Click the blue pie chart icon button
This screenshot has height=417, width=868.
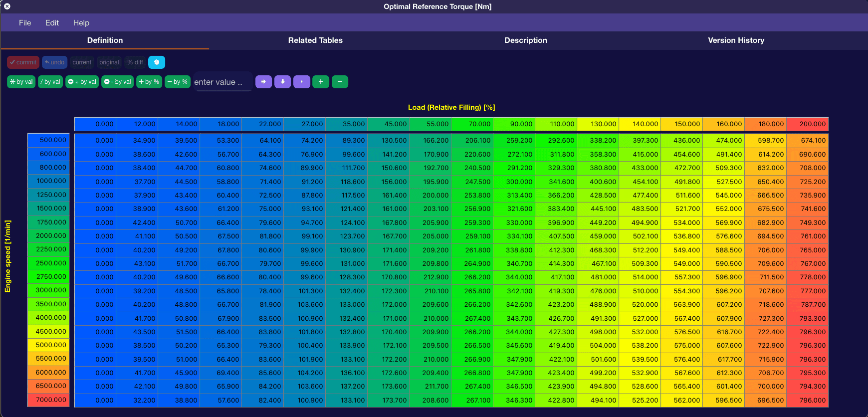tap(157, 62)
